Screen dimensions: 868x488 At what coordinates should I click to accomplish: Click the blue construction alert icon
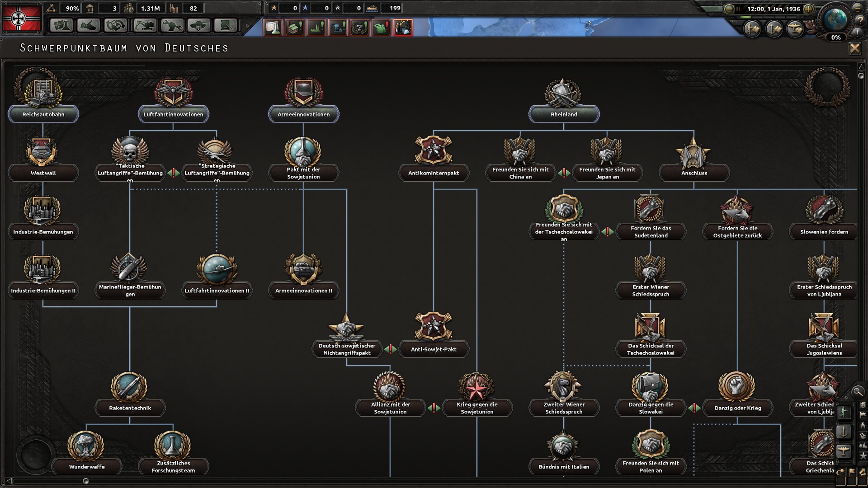coord(338,28)
